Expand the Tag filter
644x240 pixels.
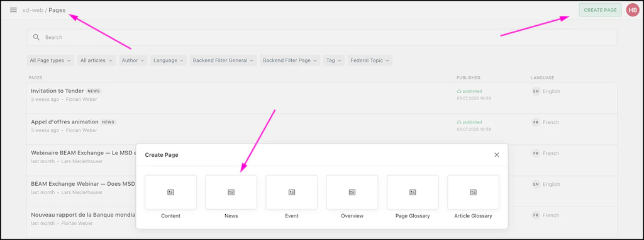pyautogui.click(x=334, y=60)
